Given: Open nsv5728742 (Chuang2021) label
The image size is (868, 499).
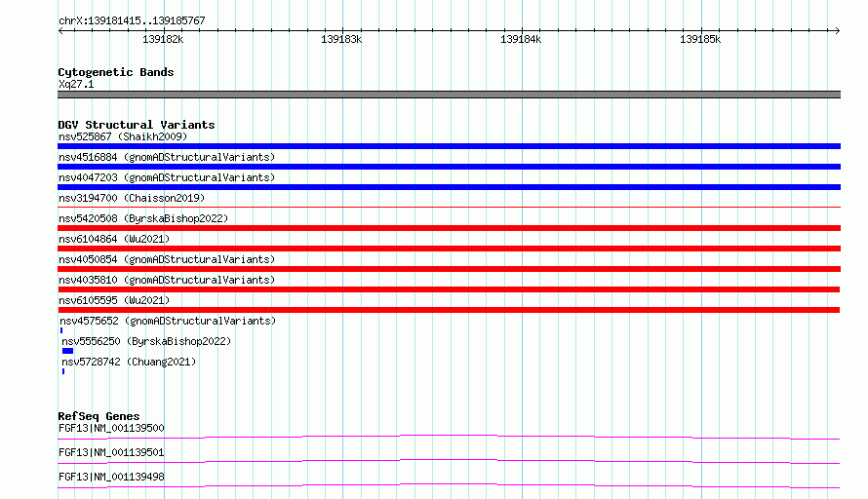Looking at the screenshot, I should click(129, 362).
